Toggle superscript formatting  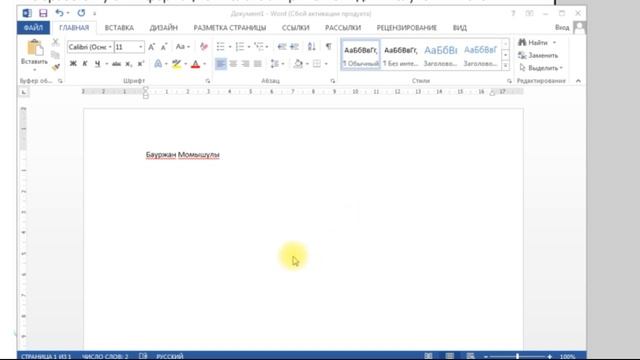click(141, 64)
